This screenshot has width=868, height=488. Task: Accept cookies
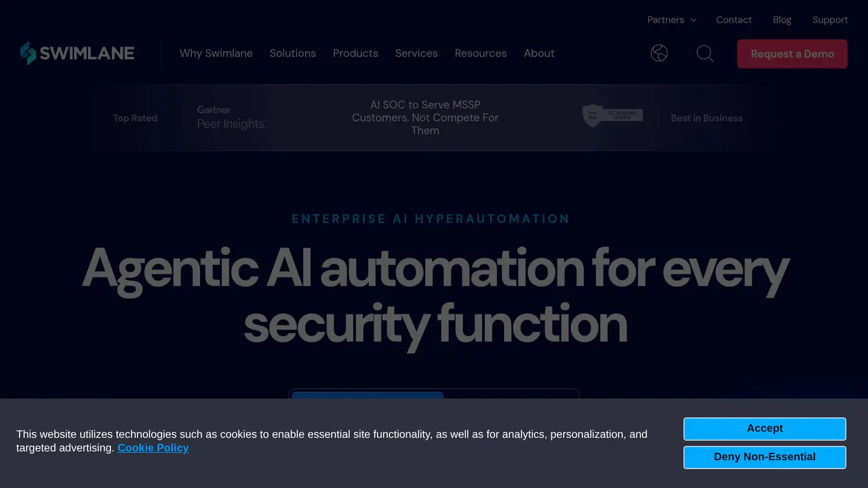(x=765, y=428)
